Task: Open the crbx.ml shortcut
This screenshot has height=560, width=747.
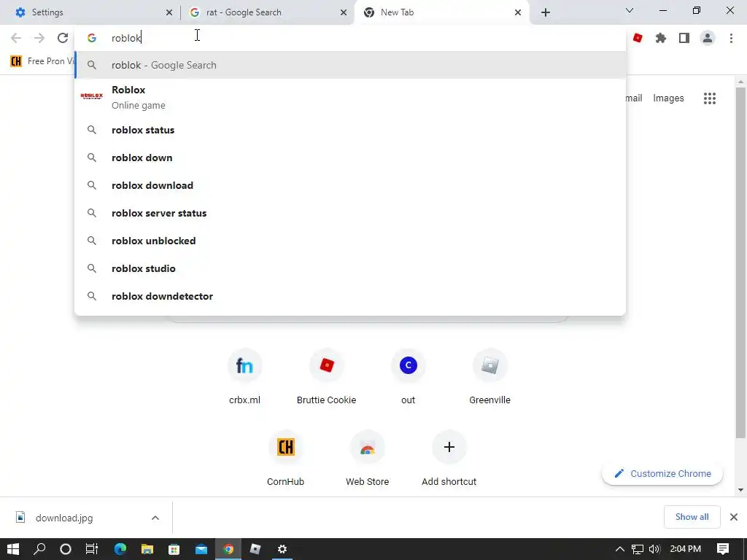Action: coord(244,376)
